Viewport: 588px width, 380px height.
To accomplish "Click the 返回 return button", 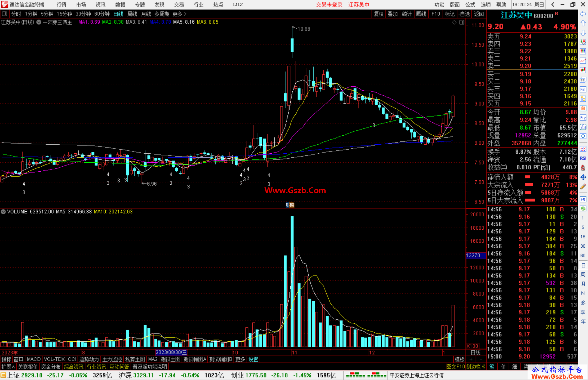I will (x=479, y=14).
